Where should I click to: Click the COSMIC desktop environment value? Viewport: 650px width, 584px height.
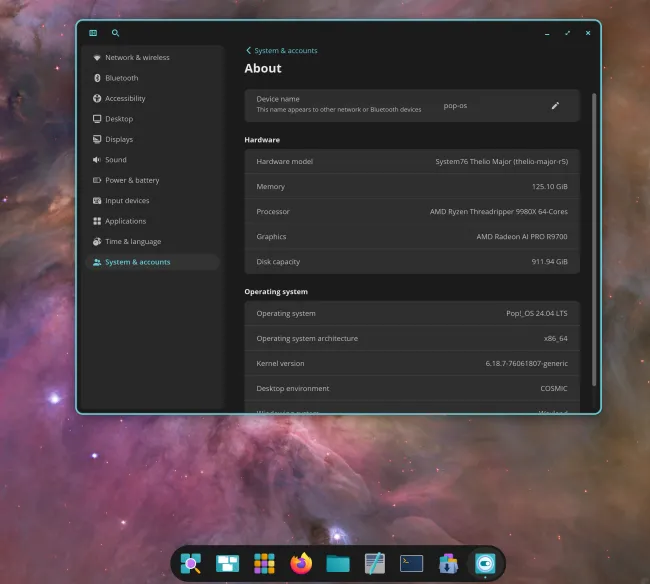pyautogui.click(x=554, y=388)
